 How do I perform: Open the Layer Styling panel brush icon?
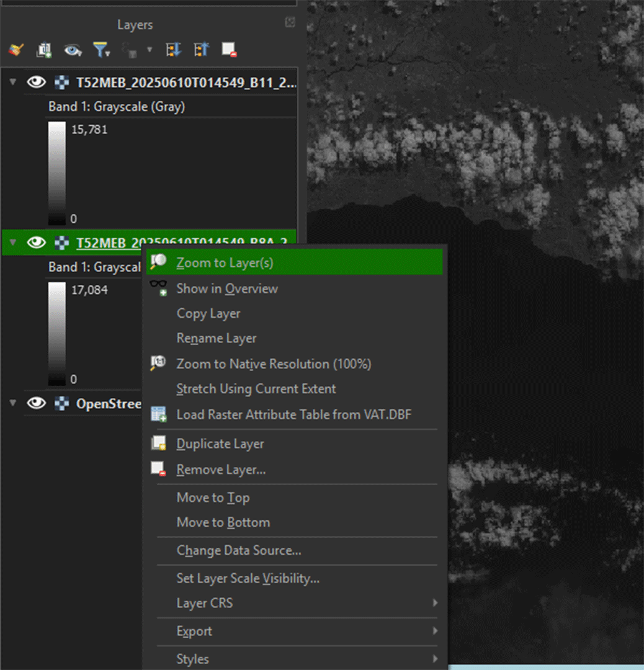(17, 50)
